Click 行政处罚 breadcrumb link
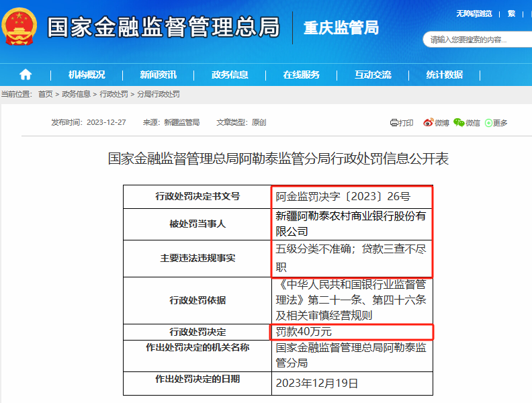This screenshot has height=403, width=532. coord(114,95)
